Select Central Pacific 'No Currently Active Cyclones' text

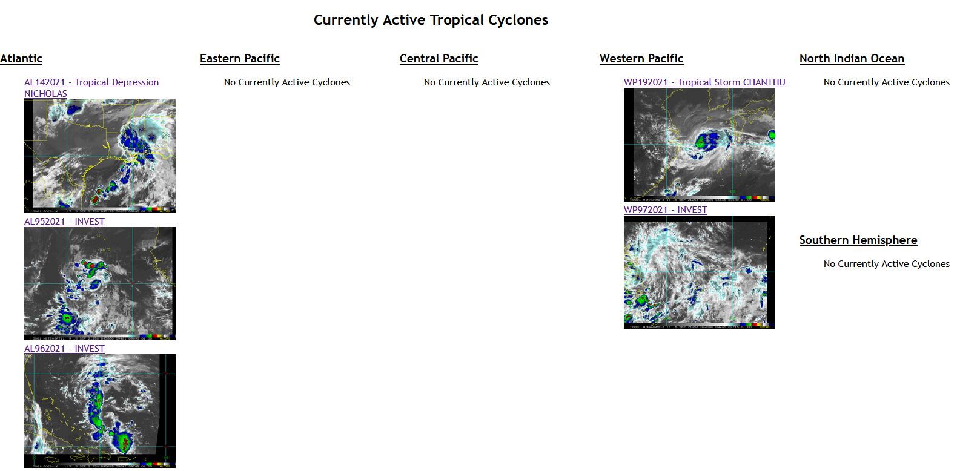click(487, 82)
